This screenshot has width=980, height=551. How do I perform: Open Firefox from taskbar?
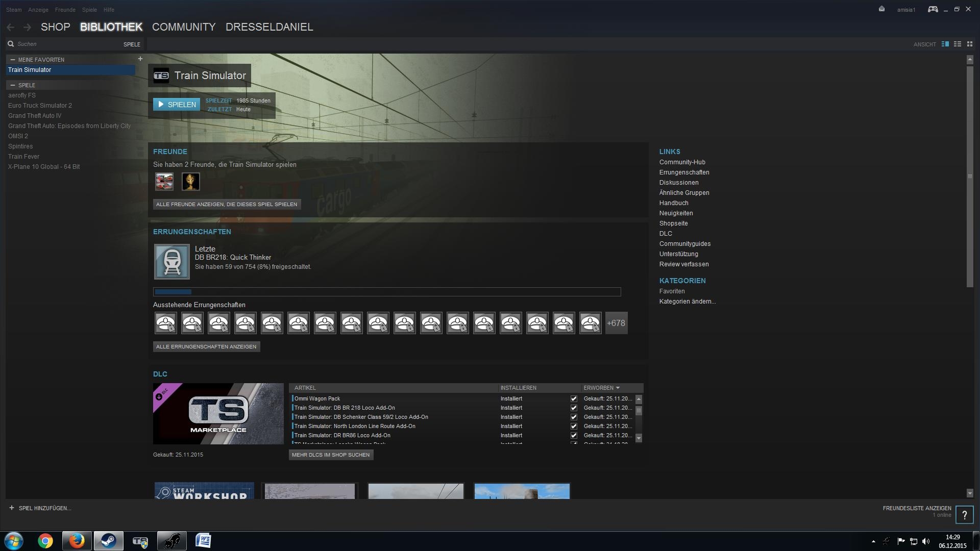click(x=77, y=540)
